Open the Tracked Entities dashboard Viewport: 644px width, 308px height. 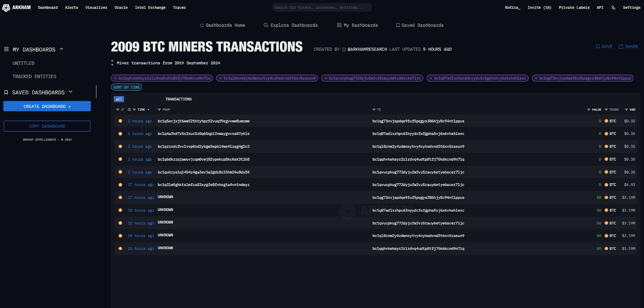[x=34, y=77]
